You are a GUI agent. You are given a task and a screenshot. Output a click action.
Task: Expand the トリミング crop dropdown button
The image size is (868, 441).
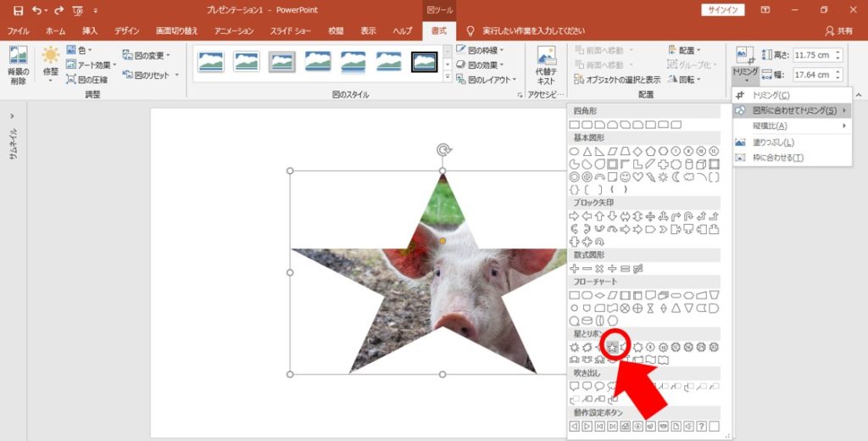(x=744, y=77)
